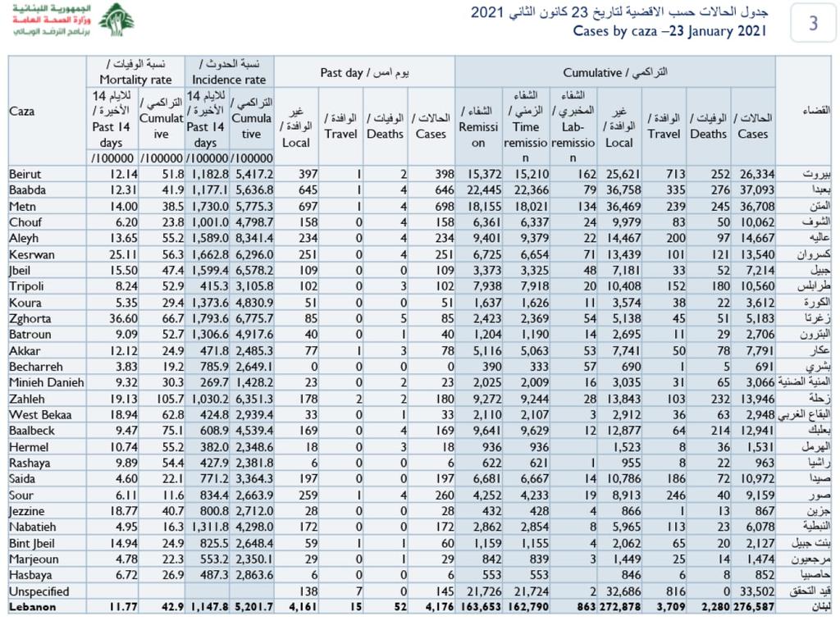Click Lebanon total cumulative cases 276,587

(x=753, y=607)
